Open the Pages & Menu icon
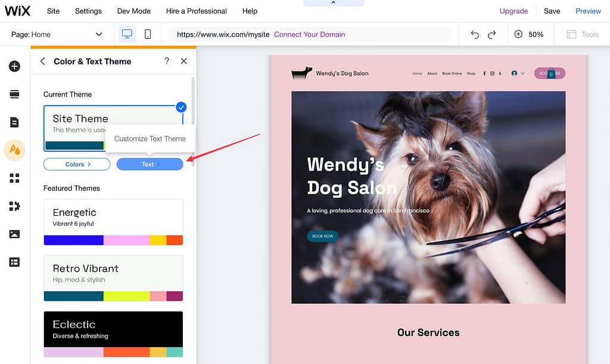This screenshot has width=610, height=364. click(x=14, y=122)
